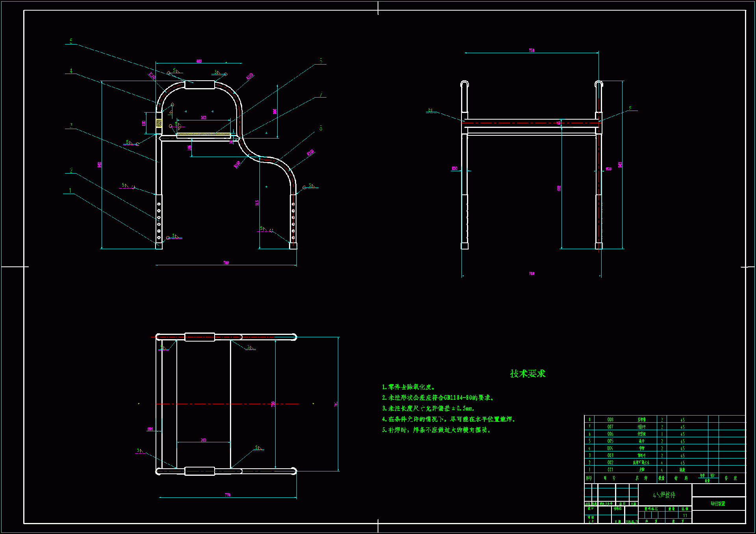
Task: Click the 770 dimension under plan view
Action: click(x=228, y=495)
